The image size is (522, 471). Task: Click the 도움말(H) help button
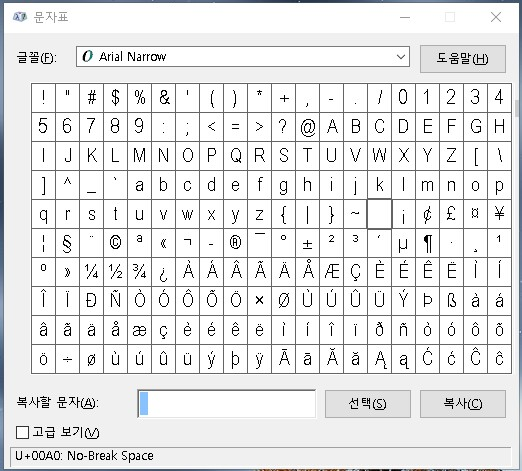point(463,59)
